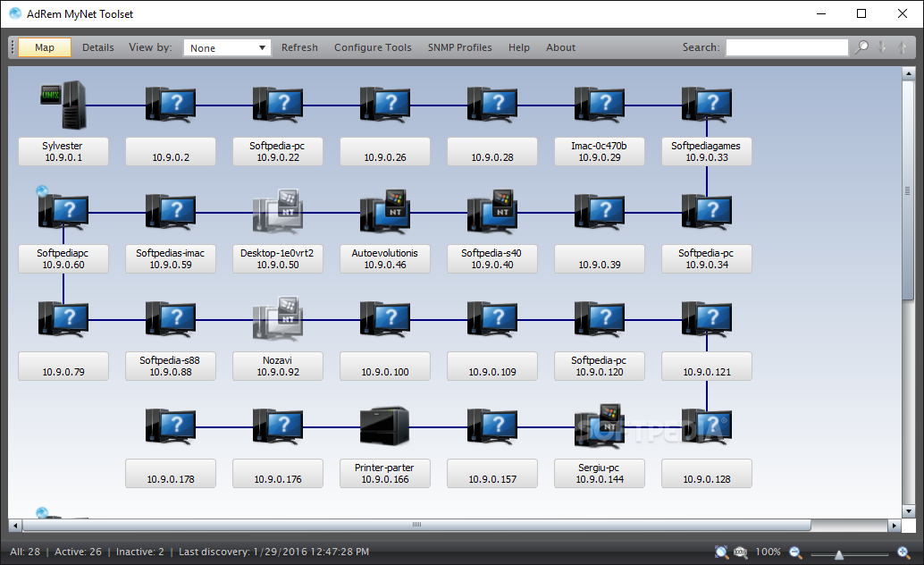Select the 10.9.0.100 computer icon

[x=385, y=318]
